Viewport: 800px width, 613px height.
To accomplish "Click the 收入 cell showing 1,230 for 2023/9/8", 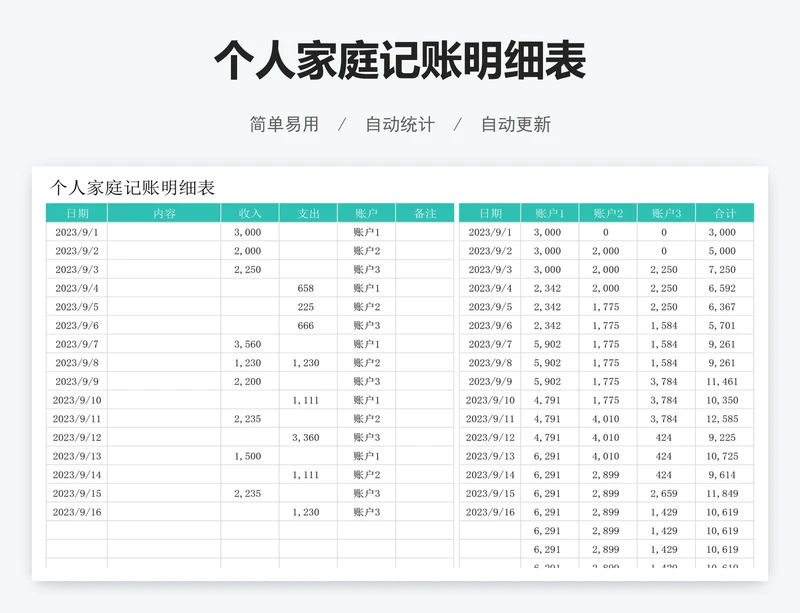I will pyautogui.click(x=248, y=363).
